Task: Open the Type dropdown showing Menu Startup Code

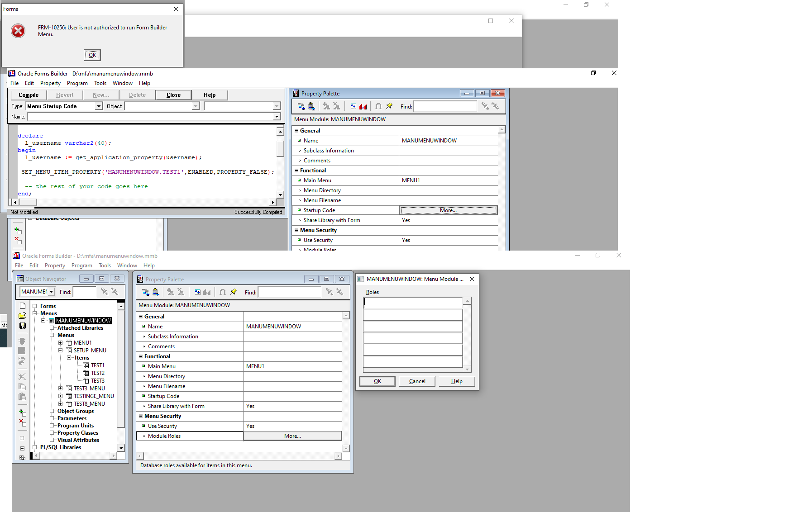Action: click(x=99, y=106)
